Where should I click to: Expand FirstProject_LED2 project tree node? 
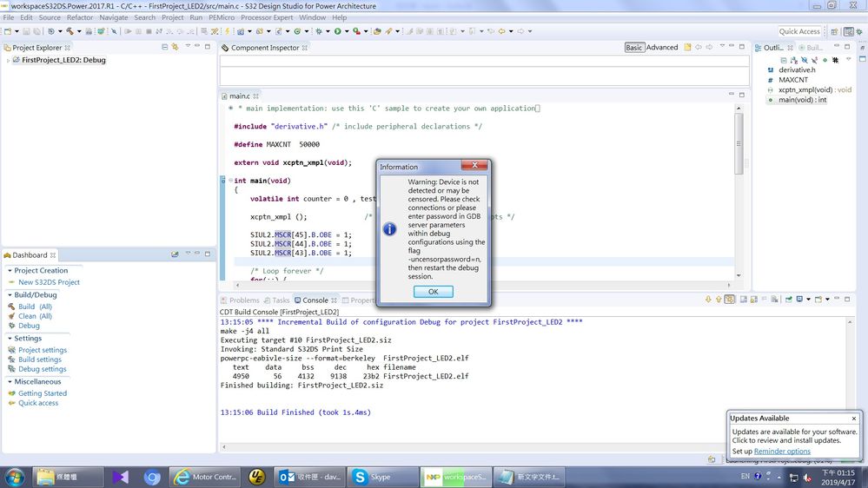(8, 60)
